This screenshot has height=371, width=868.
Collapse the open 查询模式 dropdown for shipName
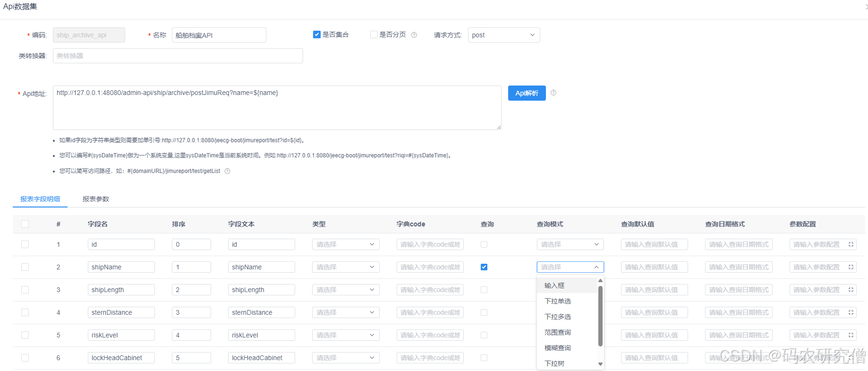570,267
